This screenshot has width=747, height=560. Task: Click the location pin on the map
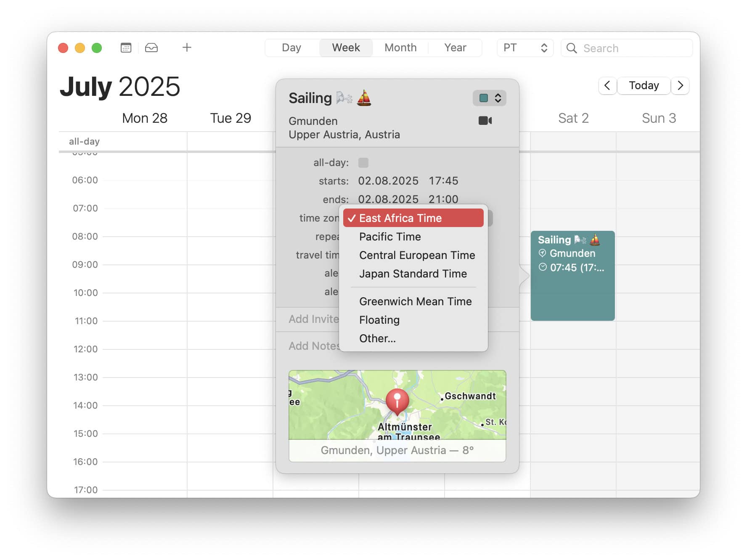[397, 400]
